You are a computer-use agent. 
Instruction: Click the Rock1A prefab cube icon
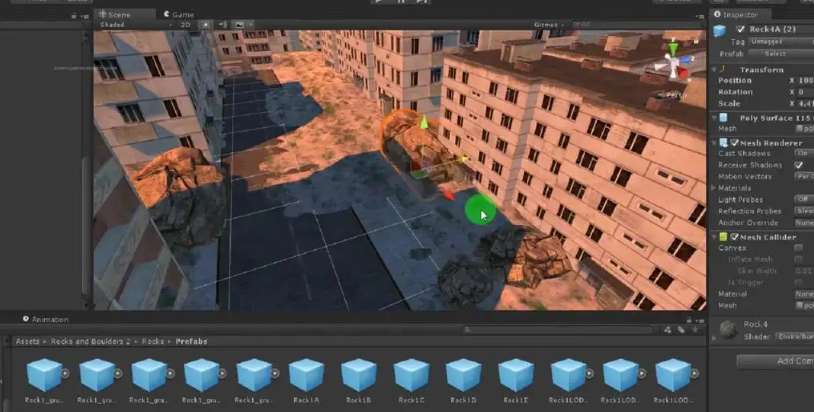[305, 375]
